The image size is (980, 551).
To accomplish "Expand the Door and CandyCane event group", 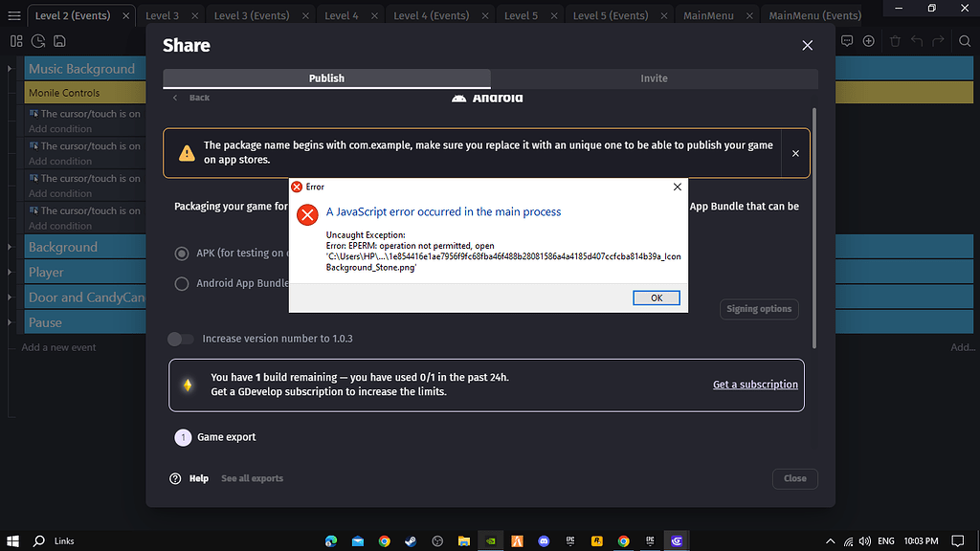I will pyautogui.click(x=10, y=298).
